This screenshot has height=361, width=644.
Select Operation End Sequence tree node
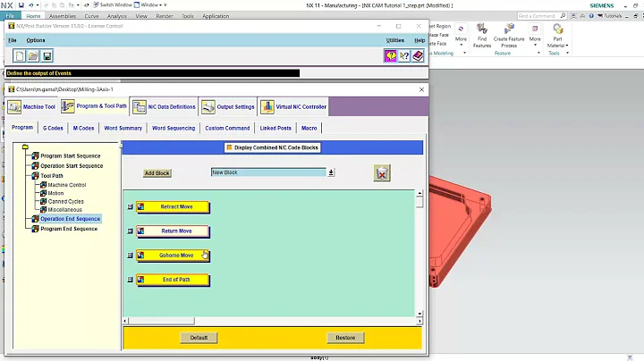(x=71, y=219)
